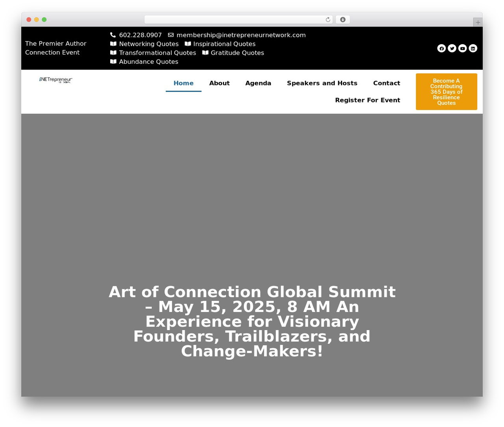The image size is (504, 427).
Task: Open Gratitude Quotes link
Action: (x=237, y=53)
